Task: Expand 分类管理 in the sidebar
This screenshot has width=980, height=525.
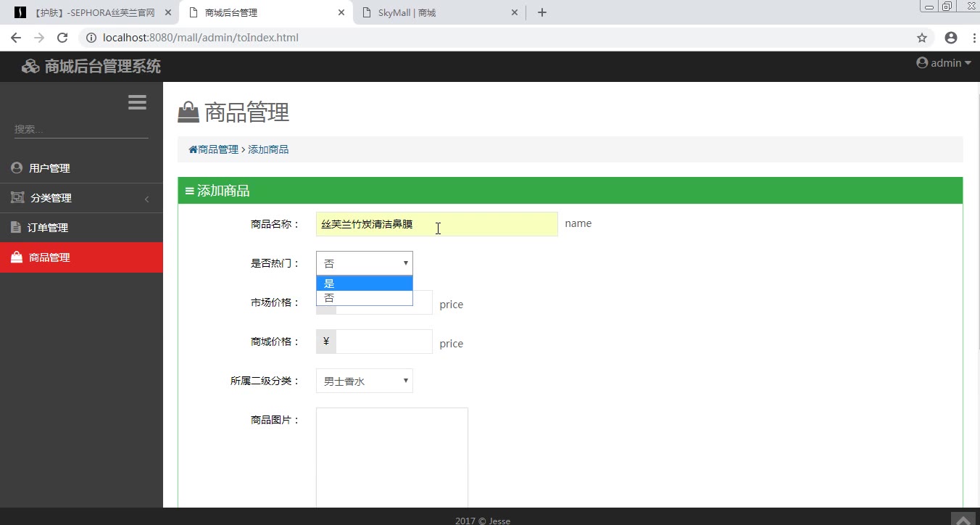Action: 81,198
